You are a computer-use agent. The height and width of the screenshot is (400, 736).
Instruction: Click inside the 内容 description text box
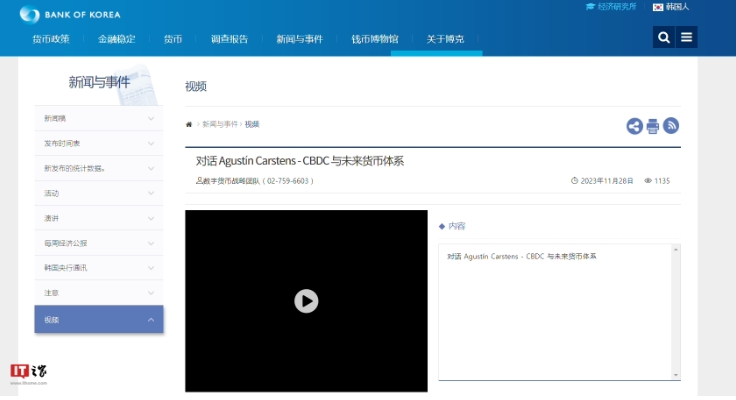[x=559, y=310]
